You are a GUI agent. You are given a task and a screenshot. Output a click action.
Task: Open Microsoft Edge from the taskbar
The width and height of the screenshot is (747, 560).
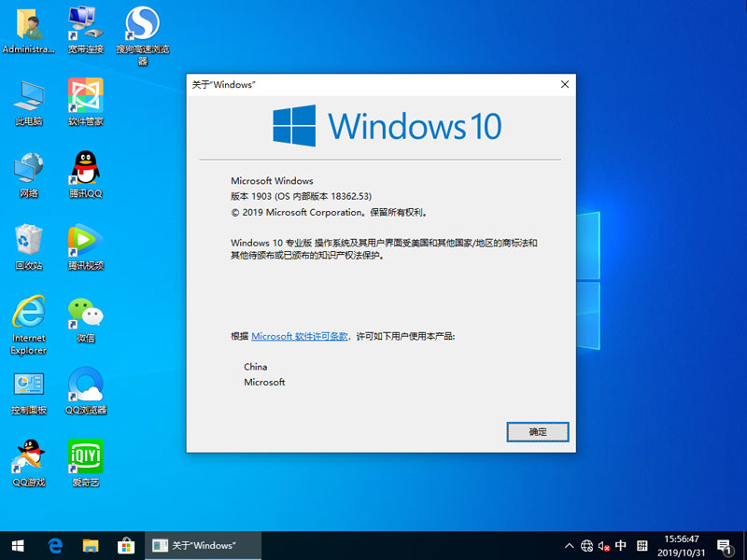tap(55, 545)
